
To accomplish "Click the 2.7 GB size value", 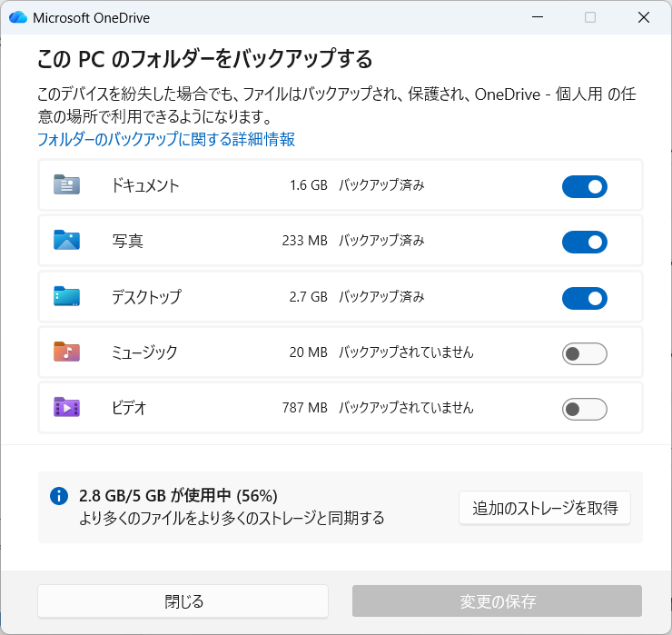I will pyautogui.click(x=308, y=297).
